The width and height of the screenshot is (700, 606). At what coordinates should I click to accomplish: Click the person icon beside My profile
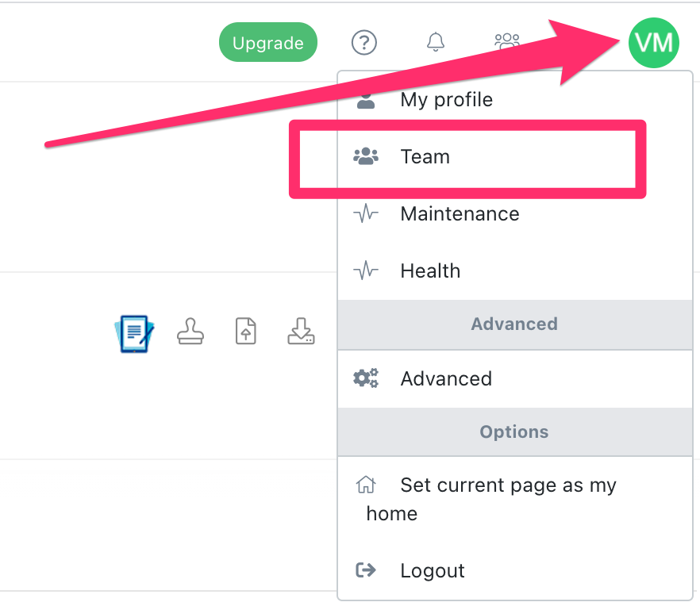(x=366, y=100)
